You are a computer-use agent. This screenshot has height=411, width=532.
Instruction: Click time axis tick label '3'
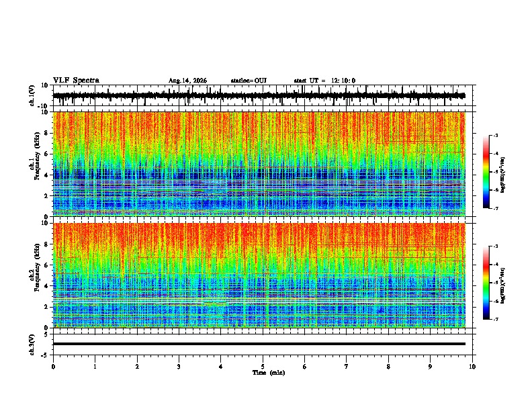click(x=179, y=367)
